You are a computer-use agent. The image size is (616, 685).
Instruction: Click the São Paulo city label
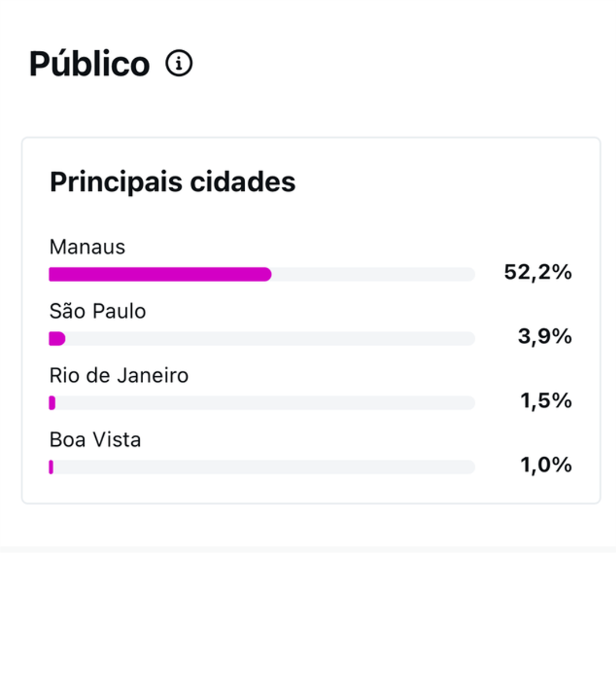point(98,311)
